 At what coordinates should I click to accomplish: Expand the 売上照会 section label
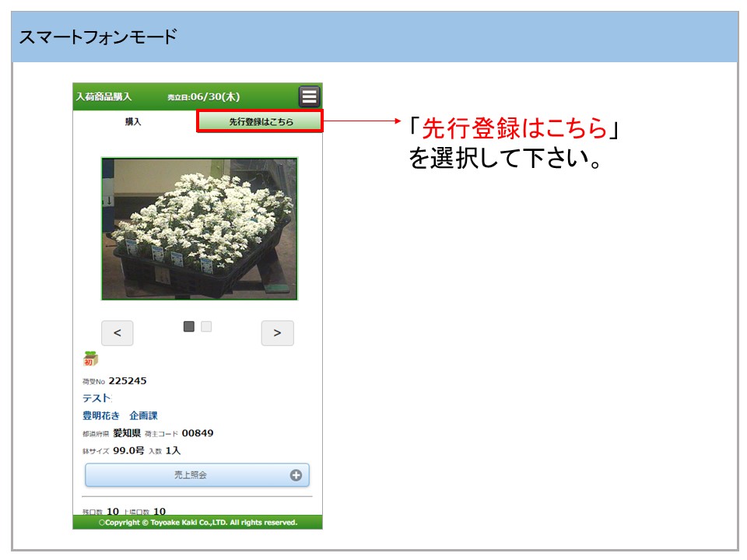pos(191,475)
